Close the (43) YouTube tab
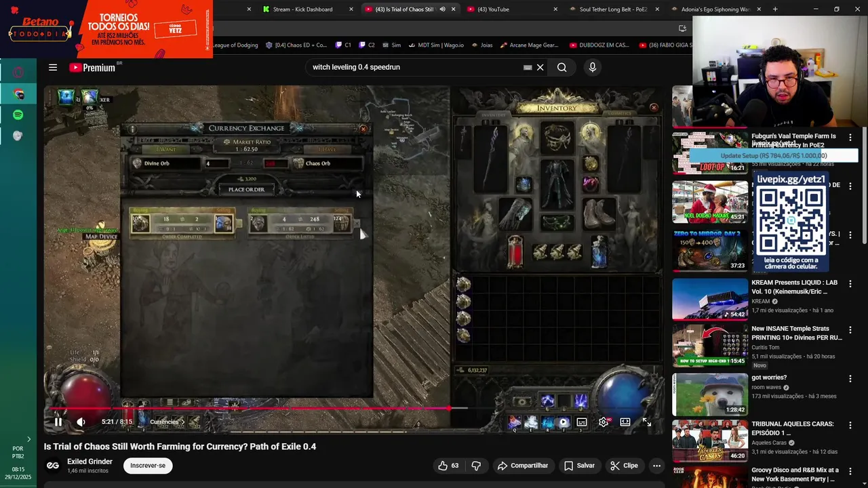 click(x=555, y=9)
